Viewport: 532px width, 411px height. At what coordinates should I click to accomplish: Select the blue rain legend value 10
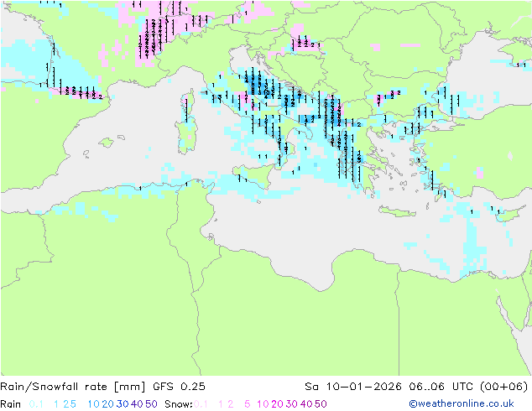[x=94, y=404]
